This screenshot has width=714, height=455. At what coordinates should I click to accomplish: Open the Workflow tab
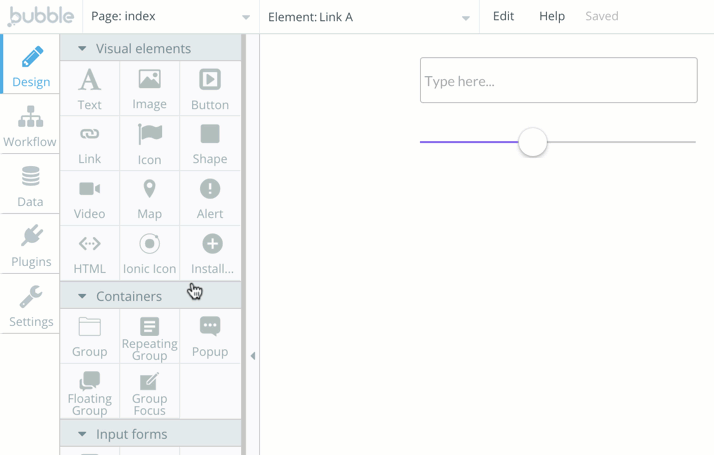coord(30,124)
